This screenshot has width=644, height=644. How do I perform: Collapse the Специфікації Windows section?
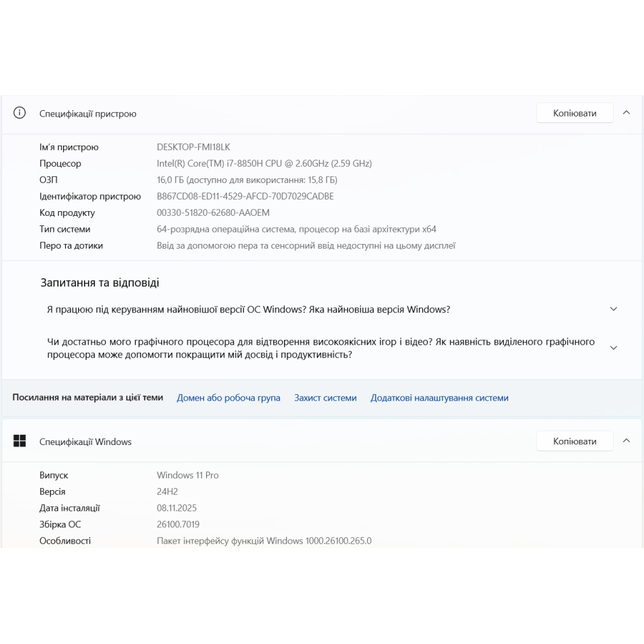(x=627, y=440)
